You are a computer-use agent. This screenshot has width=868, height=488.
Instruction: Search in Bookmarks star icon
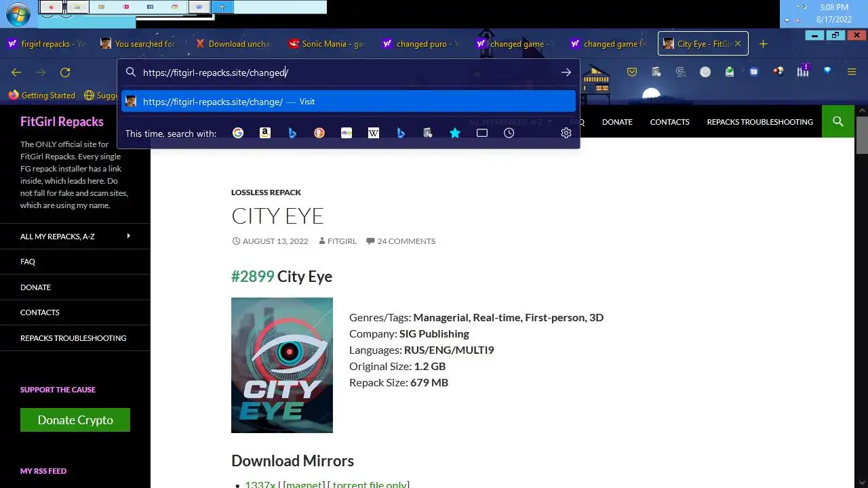455,133
